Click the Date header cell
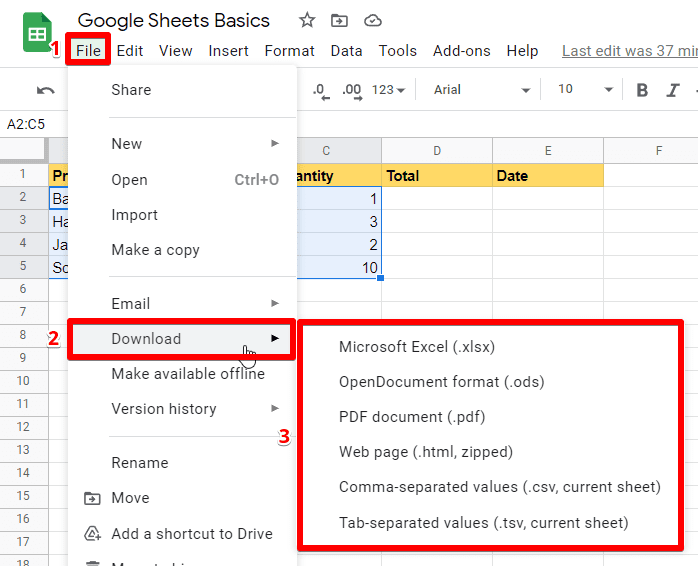Viewport: 698px width, 566px height. (x=548, y=175)
